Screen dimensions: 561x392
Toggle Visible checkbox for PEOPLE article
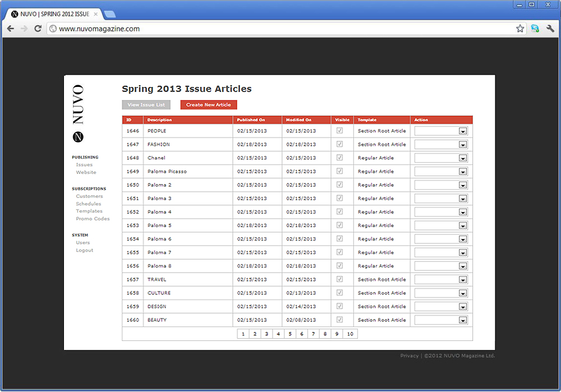pos(339,131)
